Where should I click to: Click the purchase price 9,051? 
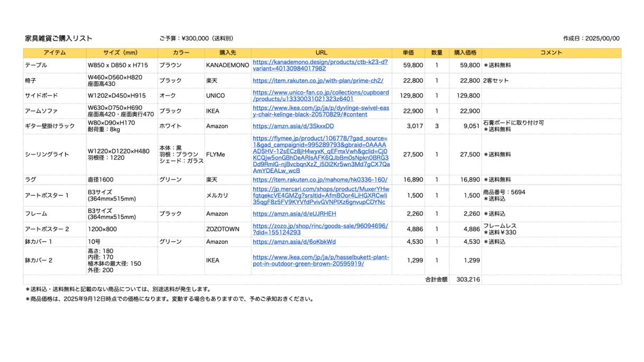(x=471, y=126)
